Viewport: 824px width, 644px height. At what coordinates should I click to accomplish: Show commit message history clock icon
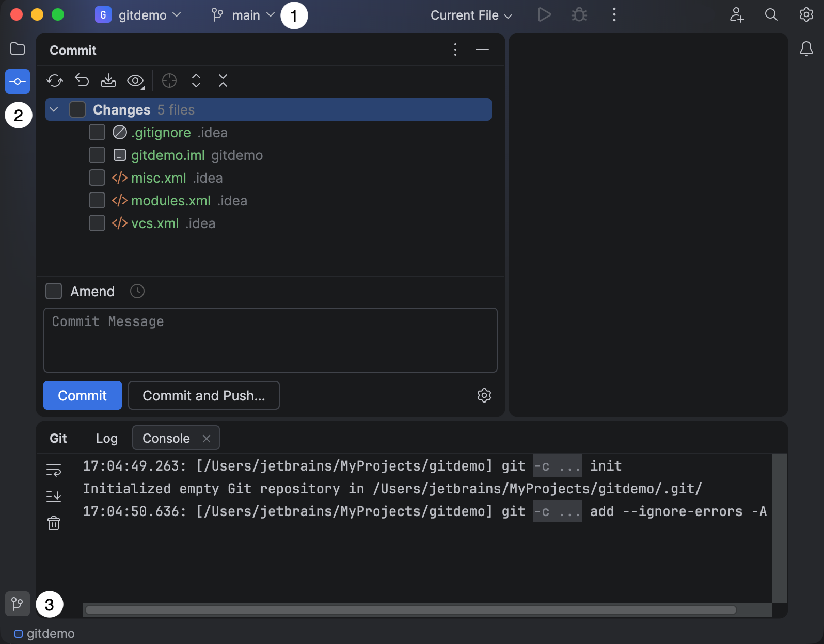pos(137,291)
